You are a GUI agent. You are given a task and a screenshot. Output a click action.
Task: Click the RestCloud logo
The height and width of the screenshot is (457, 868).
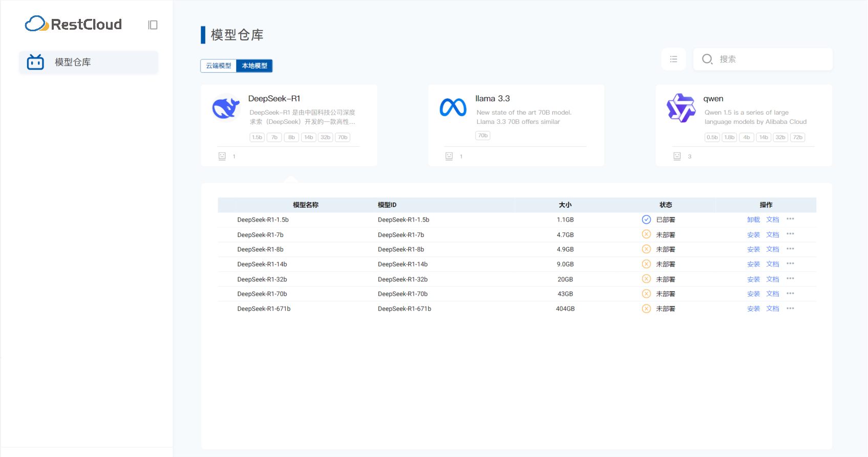click(x=73, y=24)
